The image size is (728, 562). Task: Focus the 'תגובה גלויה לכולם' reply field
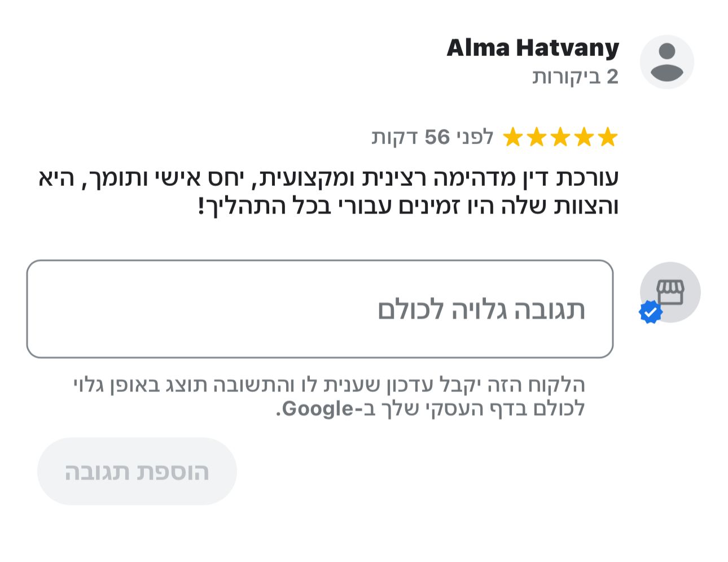point(319,309)
